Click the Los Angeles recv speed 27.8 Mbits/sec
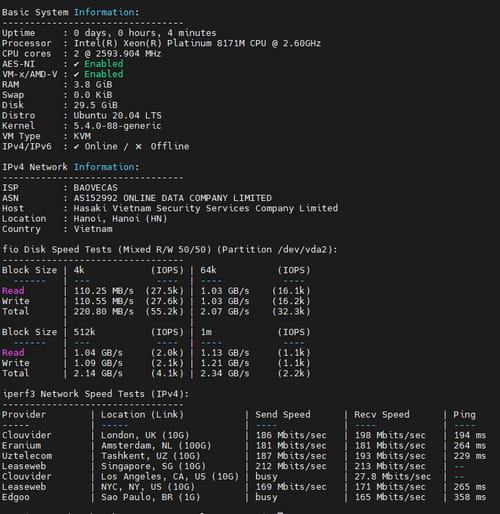This screenshot has width=500, height=514. tap(393, 477)
